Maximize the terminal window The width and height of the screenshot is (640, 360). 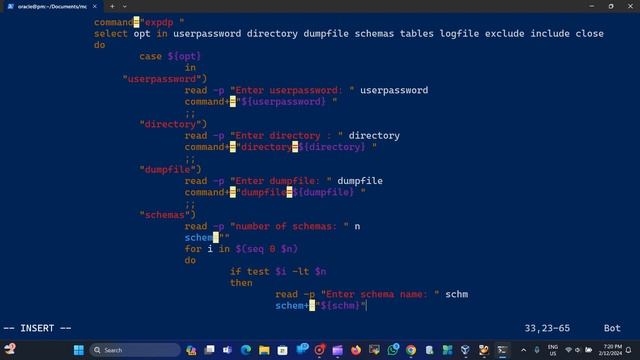[x=611, y=6]
